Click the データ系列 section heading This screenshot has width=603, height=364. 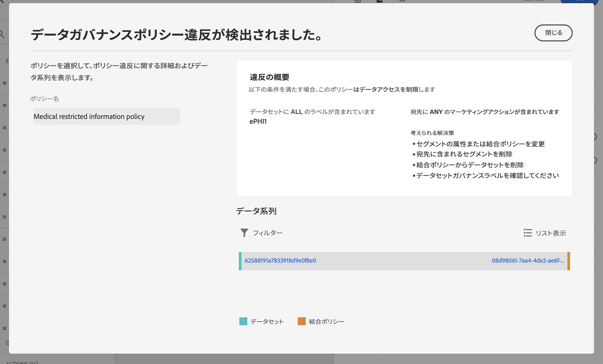(x=256, y=211)
